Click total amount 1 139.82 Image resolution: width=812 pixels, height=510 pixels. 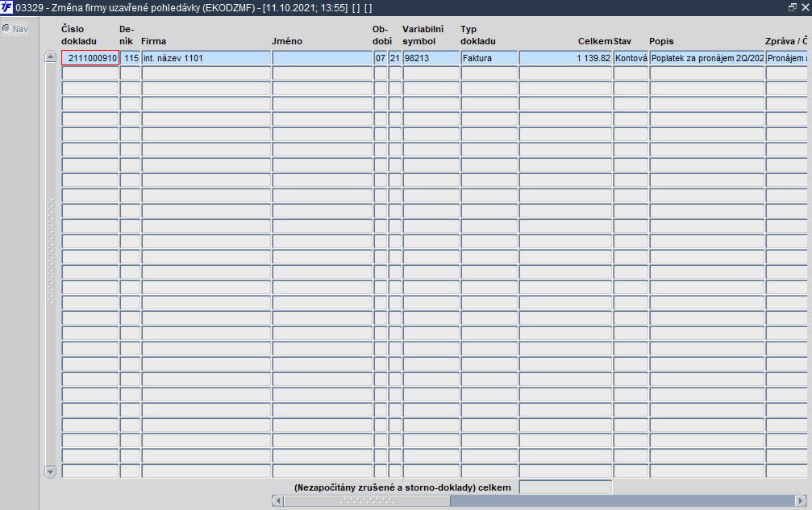565,58
